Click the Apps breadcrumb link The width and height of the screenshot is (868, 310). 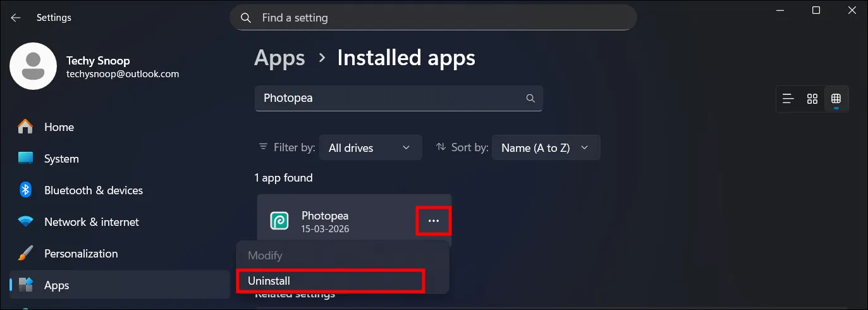279,58
